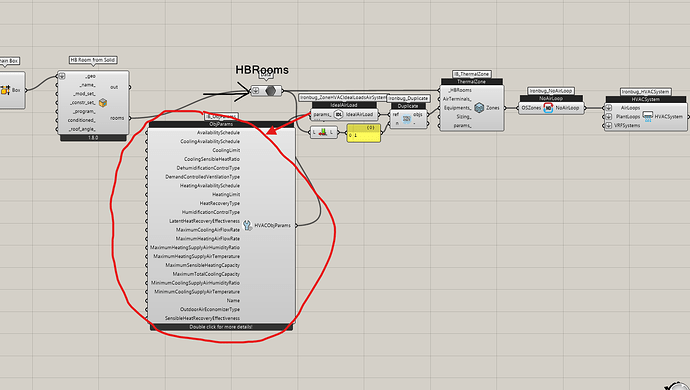Select the gray hexagon Data parameter icon

(271, 91)
